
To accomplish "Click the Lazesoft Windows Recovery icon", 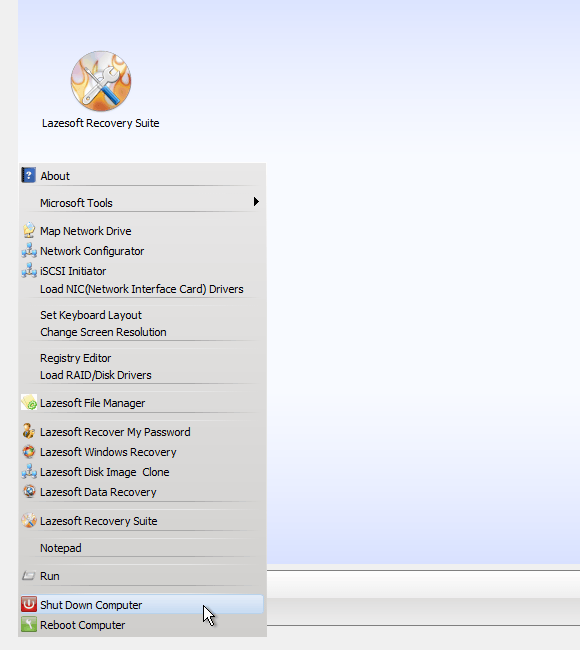I will [x=29, y=451].
